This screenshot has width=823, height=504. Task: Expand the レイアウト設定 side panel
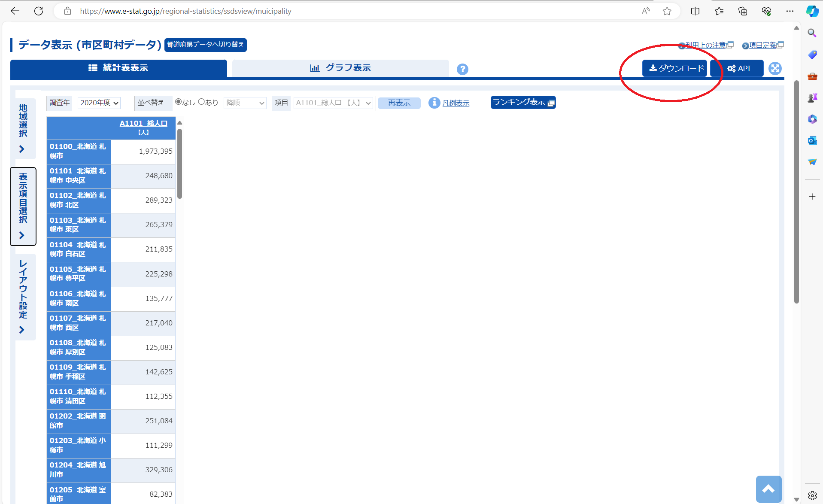coord(23,296)
